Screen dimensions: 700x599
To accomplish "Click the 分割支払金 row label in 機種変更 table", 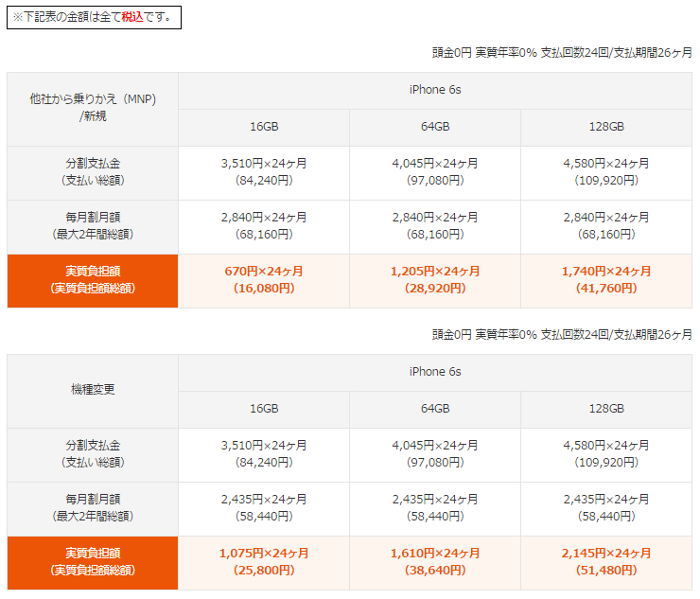I will tap(93, 455).
